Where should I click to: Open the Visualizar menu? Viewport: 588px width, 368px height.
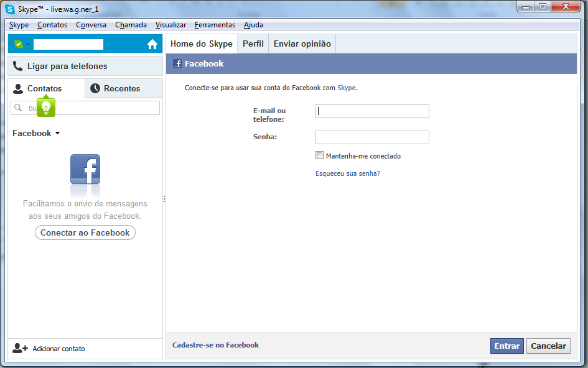(x=170, y=25)
